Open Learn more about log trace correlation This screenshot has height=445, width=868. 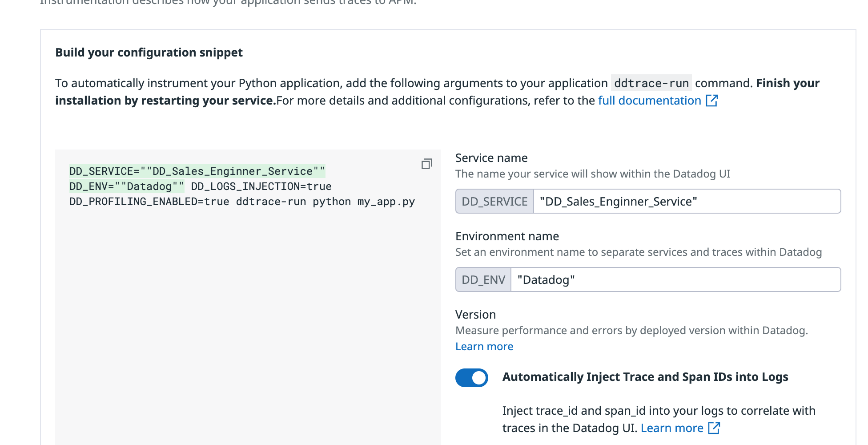[x=672, y=428]
